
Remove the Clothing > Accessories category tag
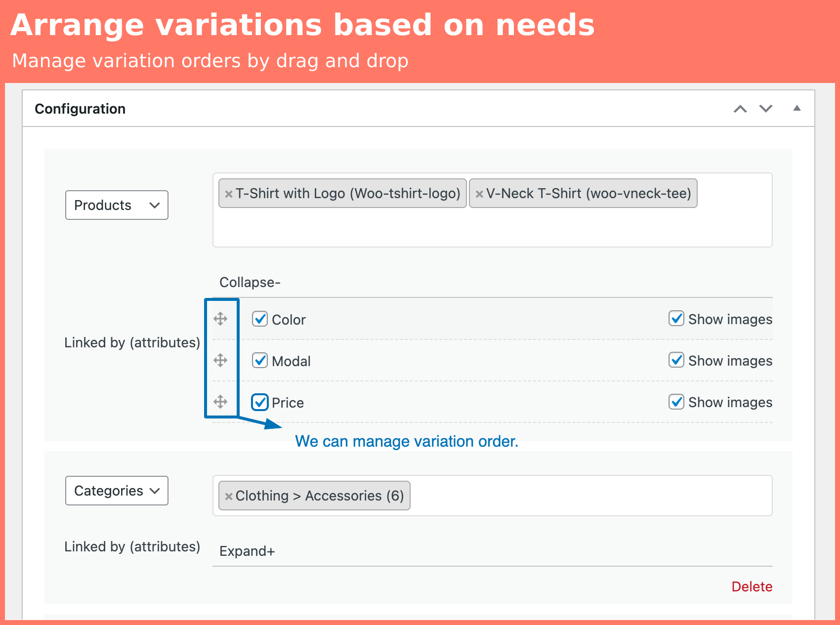(229, 497)
